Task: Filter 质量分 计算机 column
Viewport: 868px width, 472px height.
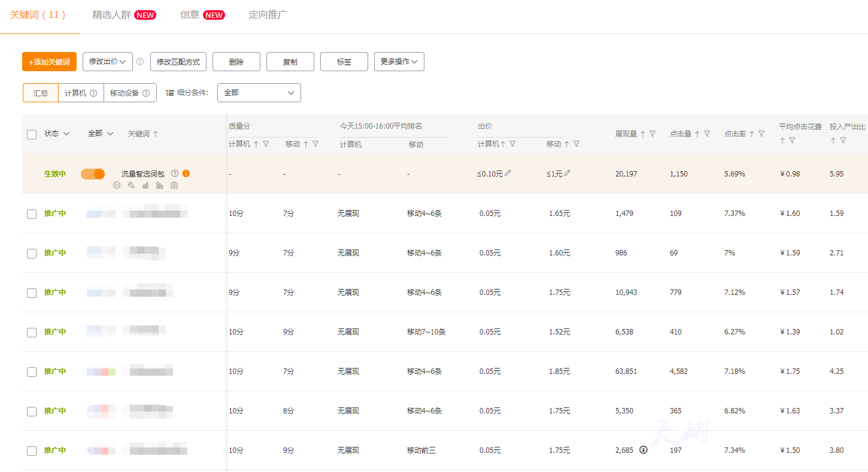Action: click(x=266, y=144)
